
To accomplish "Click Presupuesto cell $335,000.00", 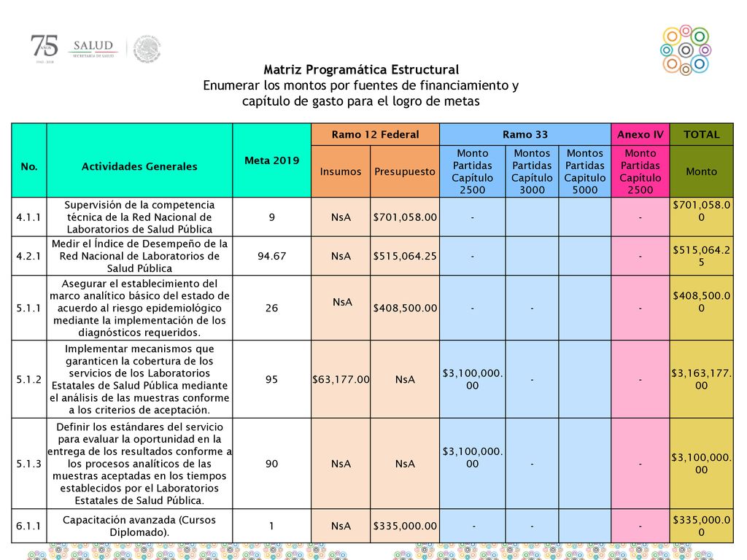I will pyautogui.click(x=405, y=526).
